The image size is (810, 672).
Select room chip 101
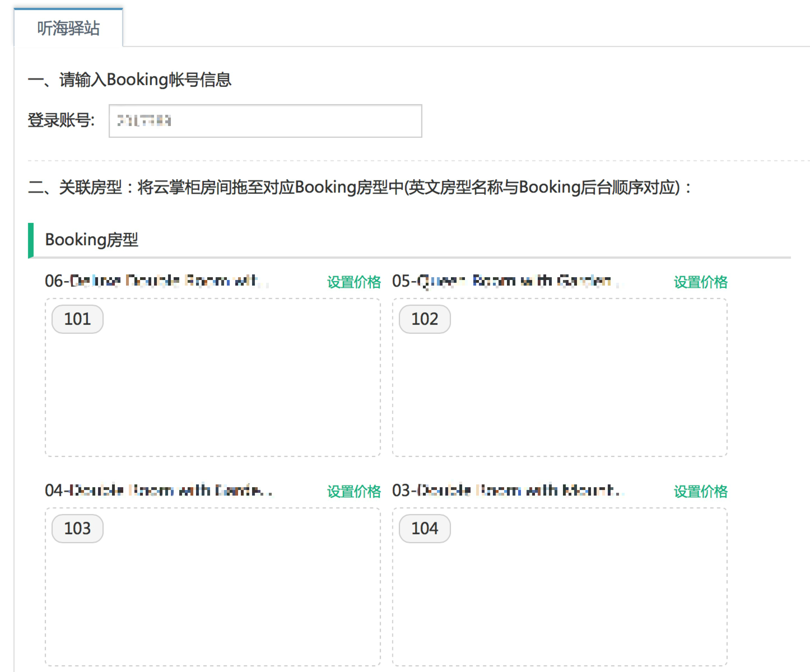pyautogui.click(x=78, y=319)
